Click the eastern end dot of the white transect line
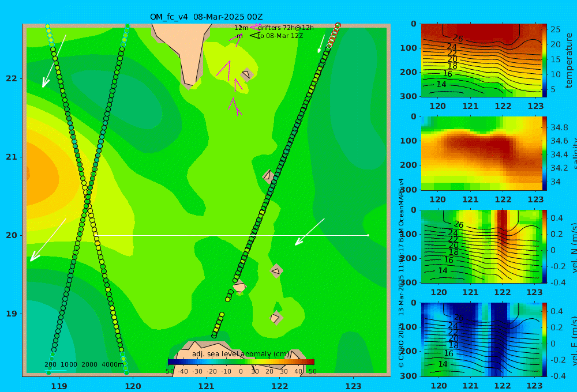 368,235
